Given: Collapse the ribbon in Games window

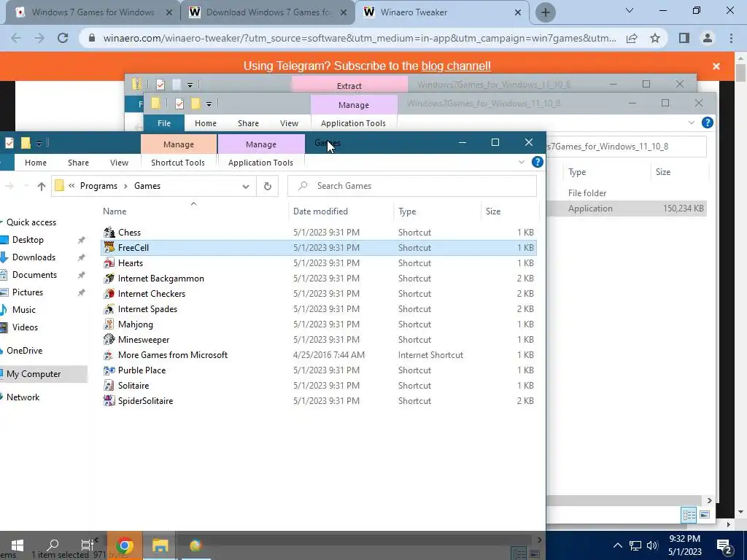Looking at the screenshot, I should [521, 163].
